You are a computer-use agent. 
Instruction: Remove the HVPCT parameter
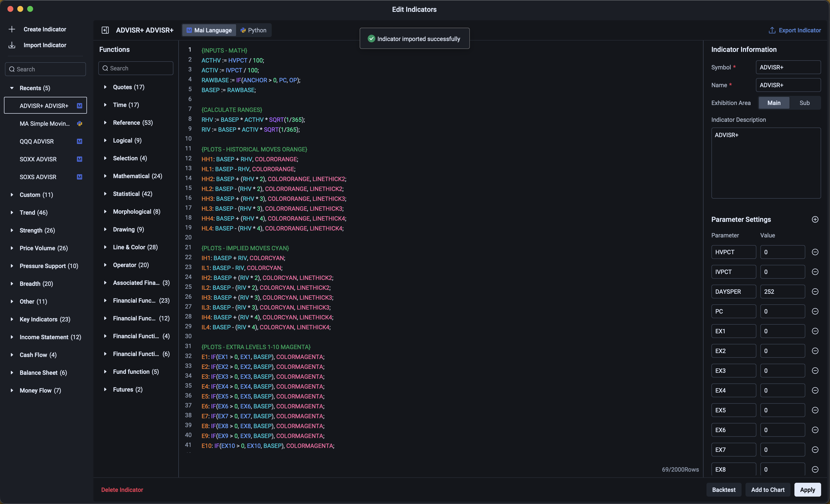click(815, 252)
